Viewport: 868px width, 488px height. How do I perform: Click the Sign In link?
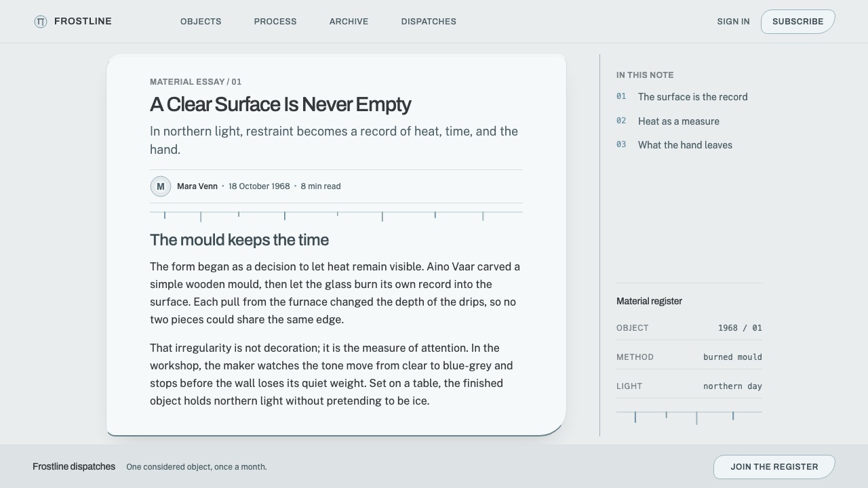734,22
